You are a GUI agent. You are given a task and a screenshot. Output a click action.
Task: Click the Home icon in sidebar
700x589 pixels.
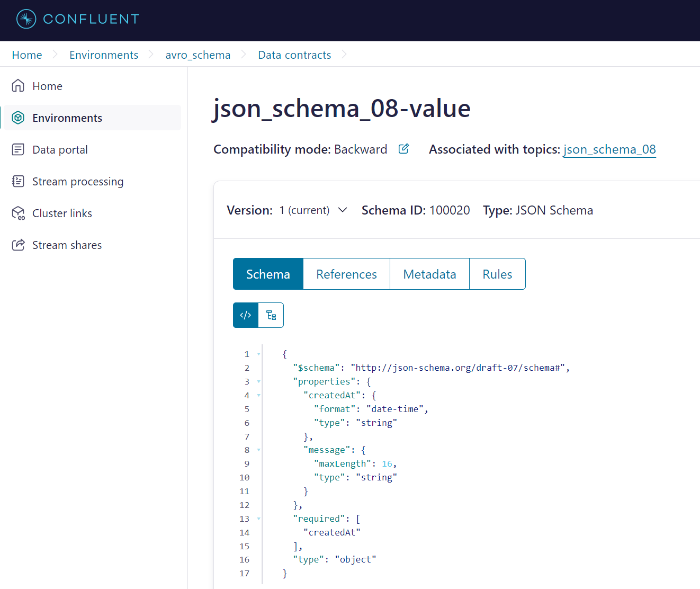pyautogui.click(x=18, y=86)
